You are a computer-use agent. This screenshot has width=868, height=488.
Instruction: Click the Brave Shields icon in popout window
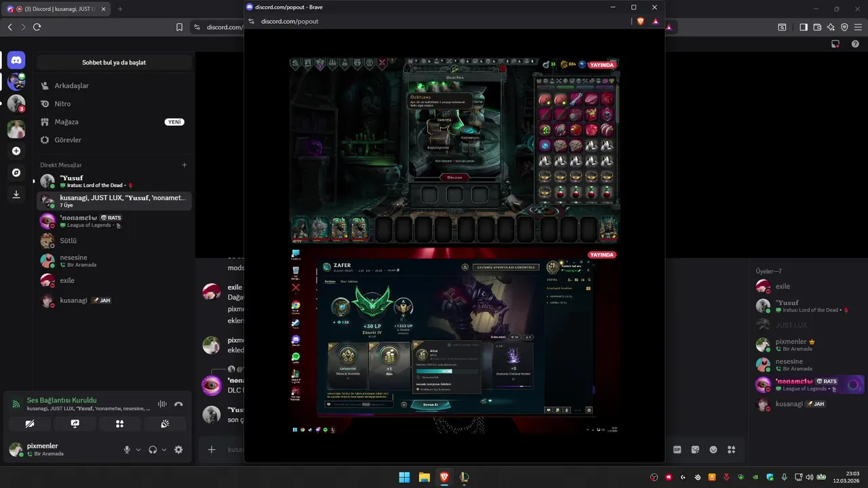tap(641, 21)
